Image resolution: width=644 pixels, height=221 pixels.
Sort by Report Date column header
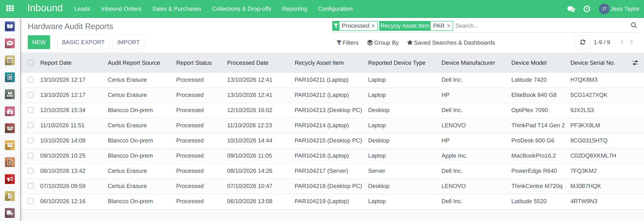click(56, 63)
